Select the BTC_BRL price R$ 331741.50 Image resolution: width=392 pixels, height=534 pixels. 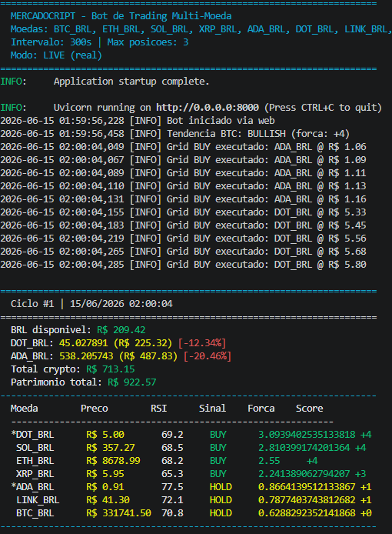[118, 513]
